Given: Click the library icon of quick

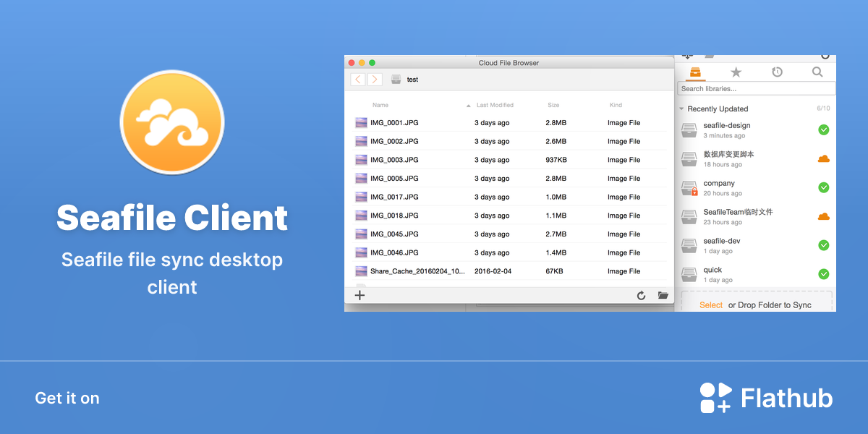Looking at the screenshot, I should pos(689,275).
